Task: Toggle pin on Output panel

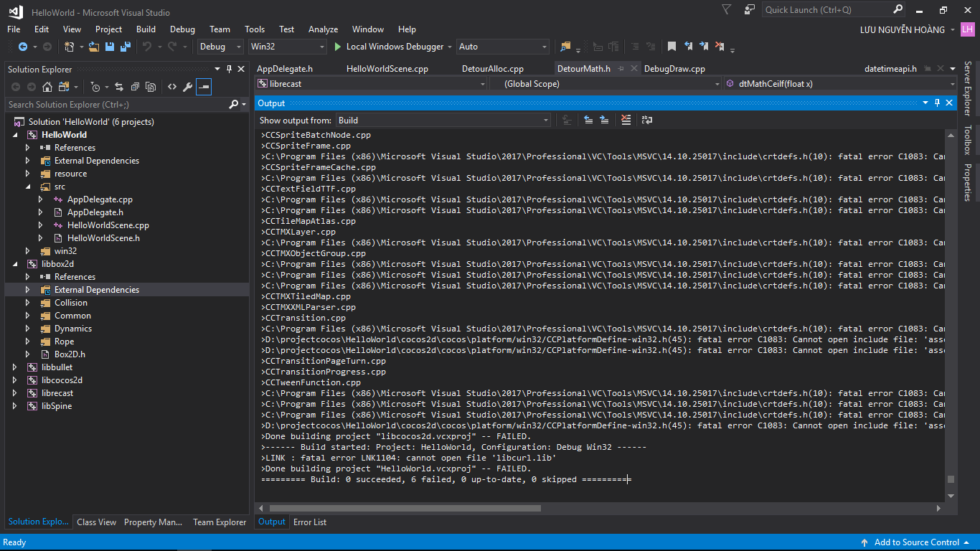Action: [x=937, y=103]
